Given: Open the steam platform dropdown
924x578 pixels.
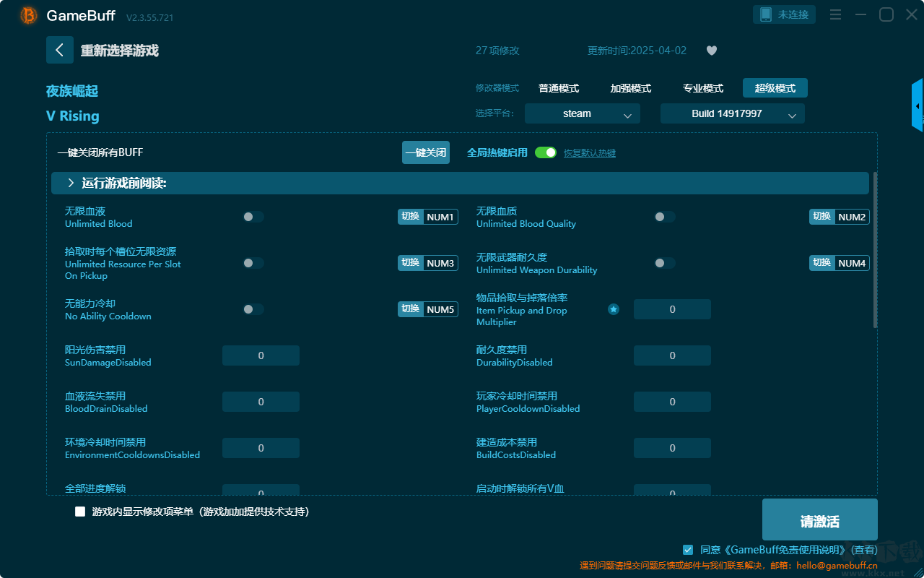Looking at the screenshot, I should click(x=583, y=113).
